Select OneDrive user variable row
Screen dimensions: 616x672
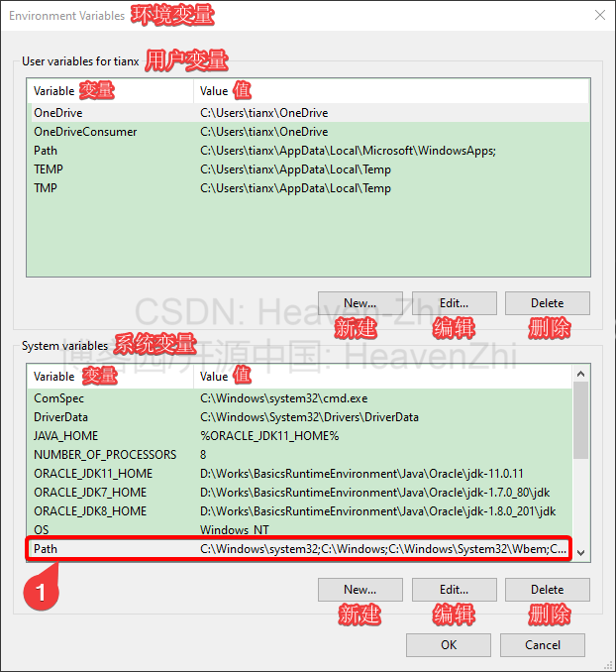pos(308,113)
